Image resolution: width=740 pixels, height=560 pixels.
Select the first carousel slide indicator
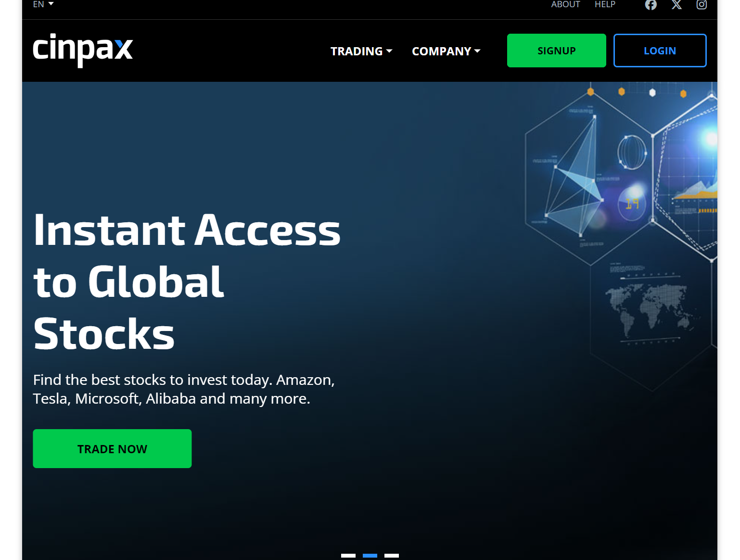[348, 556]
